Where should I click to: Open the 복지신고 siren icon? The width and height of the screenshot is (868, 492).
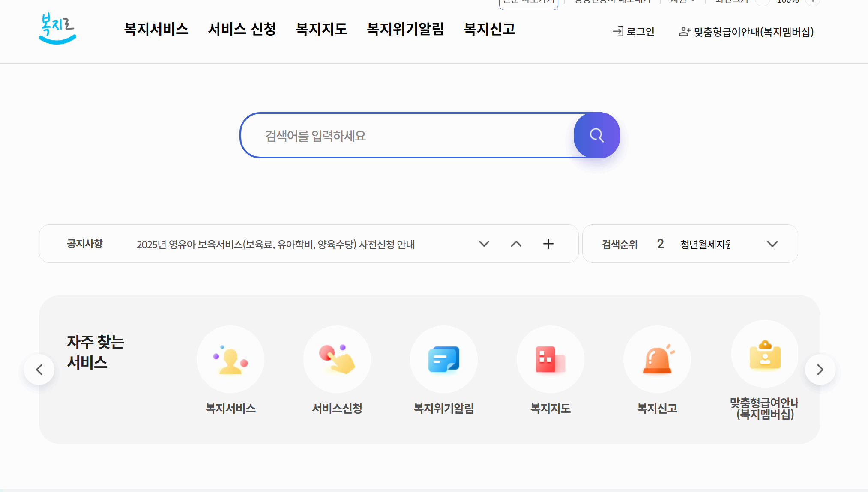pos(657,359)
